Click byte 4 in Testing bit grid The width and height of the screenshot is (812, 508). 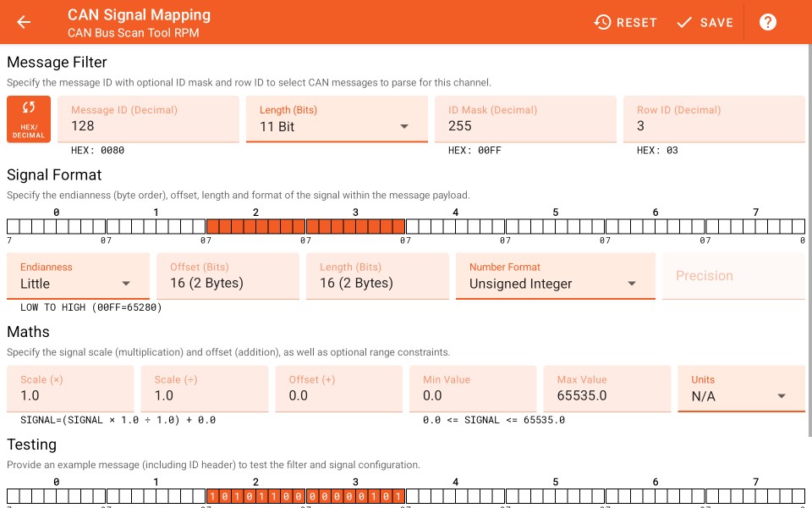(455, 496)
